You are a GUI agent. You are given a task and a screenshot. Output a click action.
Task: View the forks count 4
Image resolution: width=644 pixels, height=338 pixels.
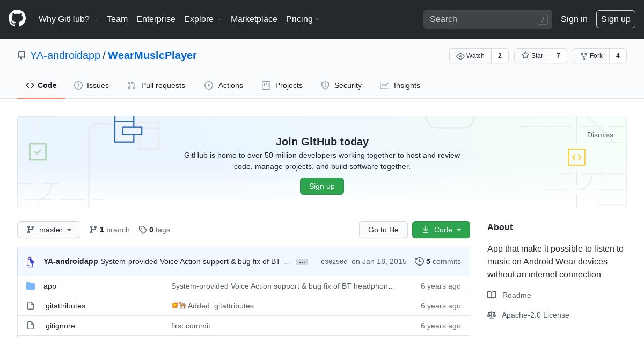tap(618, 56)
